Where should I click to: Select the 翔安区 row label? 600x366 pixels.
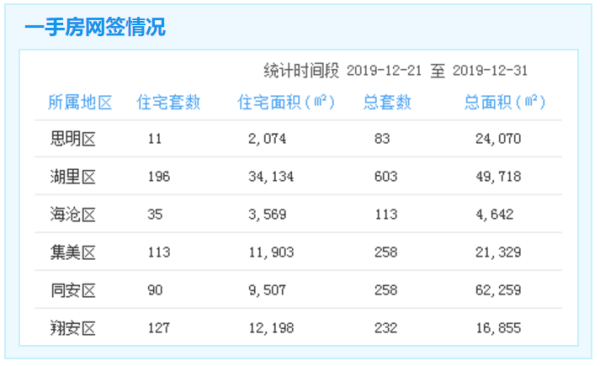[73, 328]
